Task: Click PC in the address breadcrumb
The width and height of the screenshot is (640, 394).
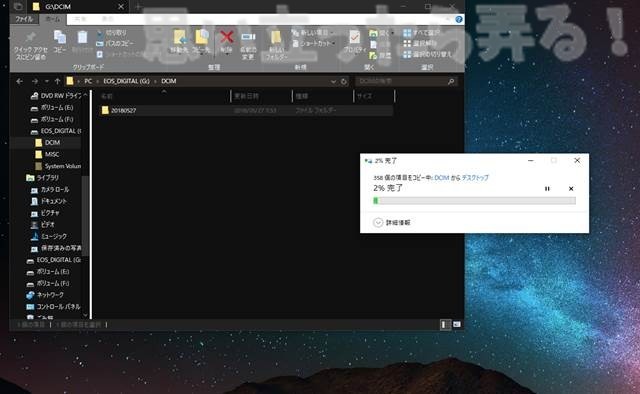Action: [88, 81]
